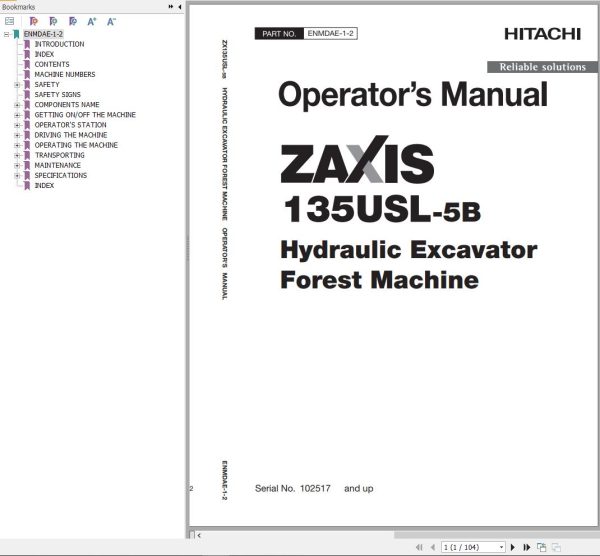Click the horizontal scrollbar left arrow
The image size is (600, 556).
tap(199, 535)
